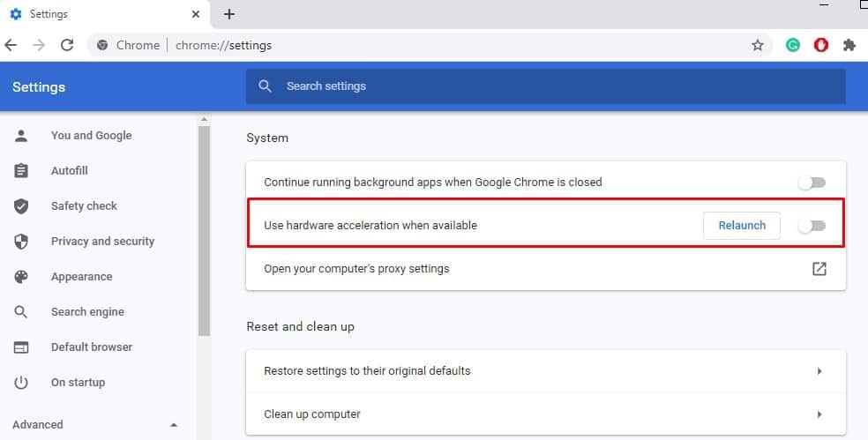Viewport: 868px width, 440px height.
Task: Click the sidebar vertical scrollbar
Action: tap(204, 229)
